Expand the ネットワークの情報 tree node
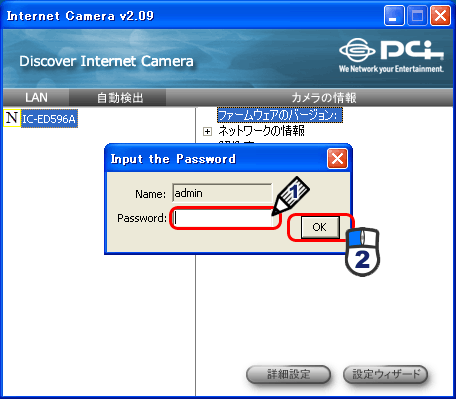Image resolution: width=456 pixels, height=420 pixels. (207, 132)
